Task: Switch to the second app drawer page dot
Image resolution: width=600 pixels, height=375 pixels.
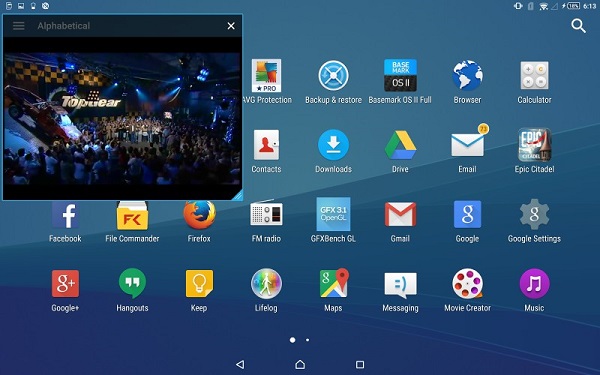Action: coord(307,340)
